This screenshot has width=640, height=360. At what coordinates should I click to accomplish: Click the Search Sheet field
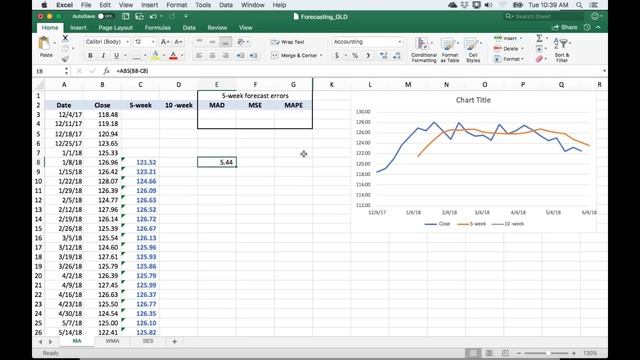tap(544, 16)
